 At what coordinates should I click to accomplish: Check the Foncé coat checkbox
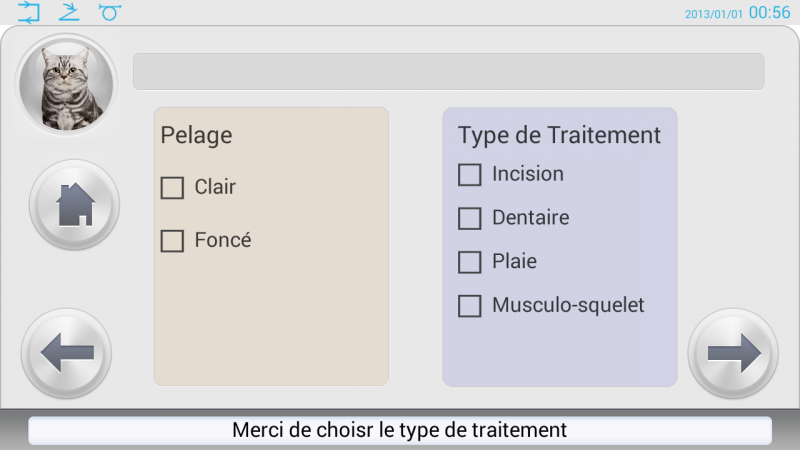(x=172, y=241)
